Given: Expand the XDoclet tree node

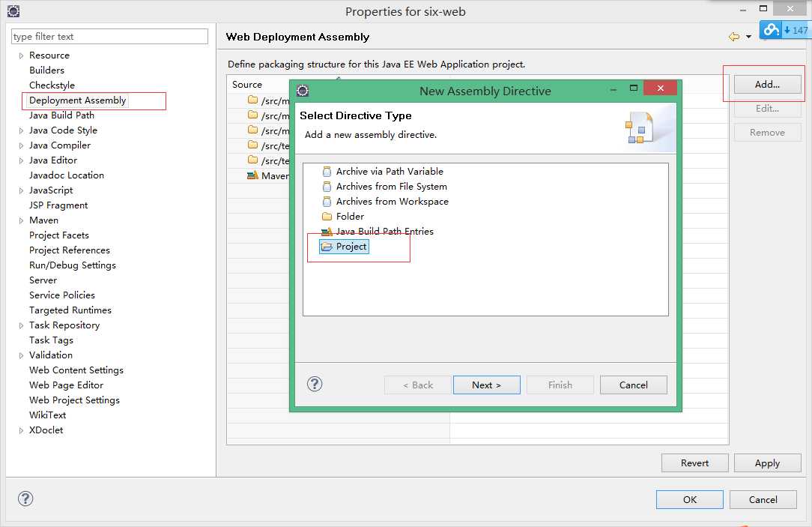Looking at the screenshot, I should point(21,430).
